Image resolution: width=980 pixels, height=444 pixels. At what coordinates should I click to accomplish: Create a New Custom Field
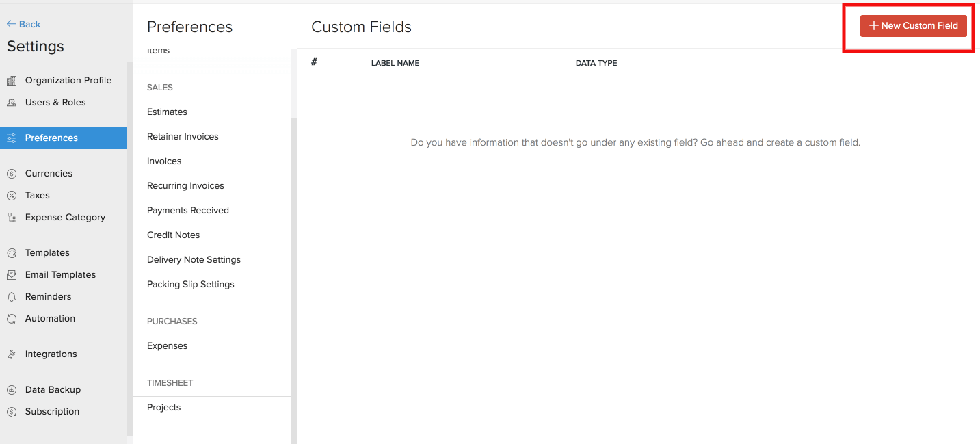(x=913, y=26)
